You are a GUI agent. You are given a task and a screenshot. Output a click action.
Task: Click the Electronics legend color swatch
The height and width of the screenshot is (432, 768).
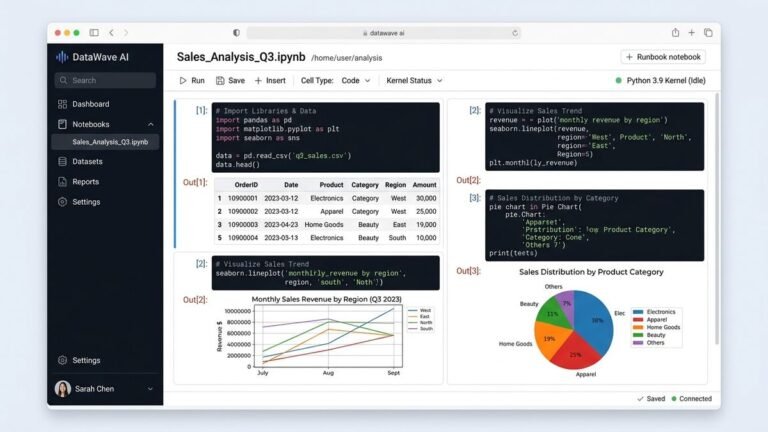[x=638, y=312]
